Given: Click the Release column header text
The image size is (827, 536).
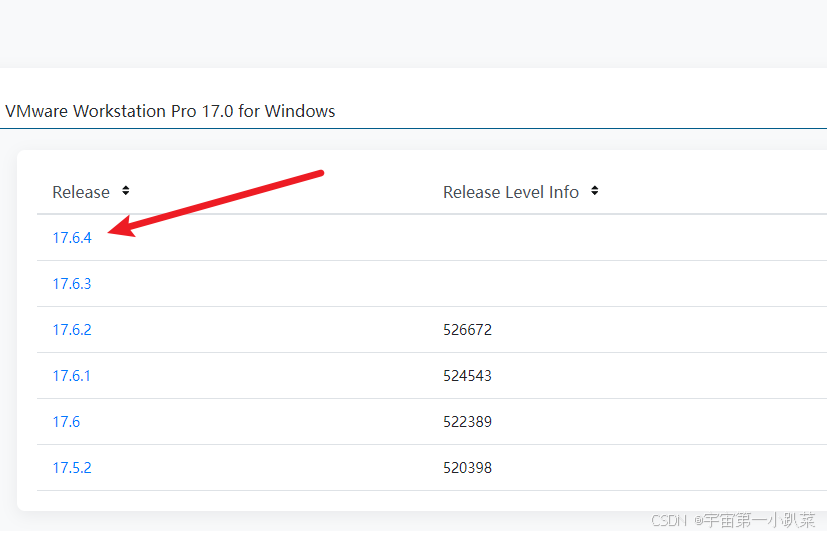Looking at the screenshot, I should tap(81, 192).
